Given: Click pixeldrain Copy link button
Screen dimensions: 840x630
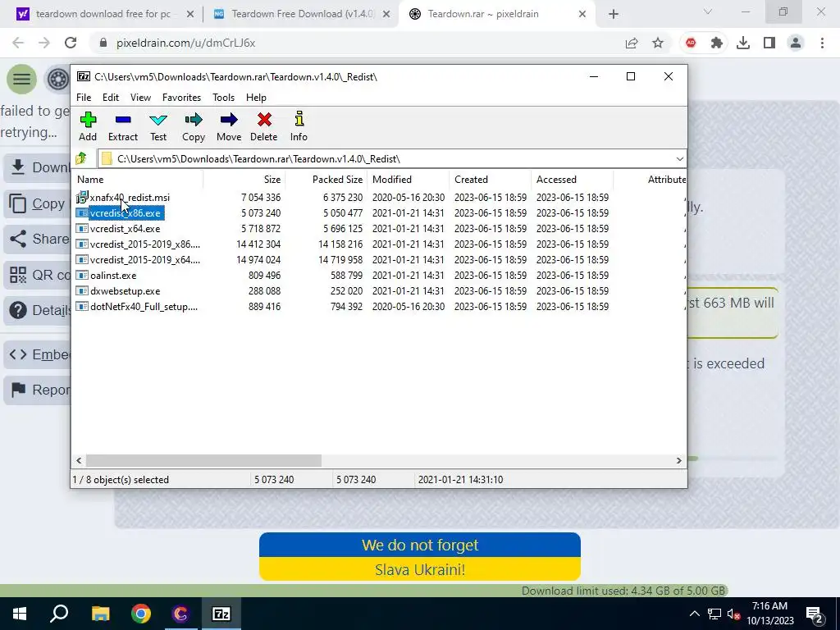Looking at the screenshot, I should coord(38,203).
